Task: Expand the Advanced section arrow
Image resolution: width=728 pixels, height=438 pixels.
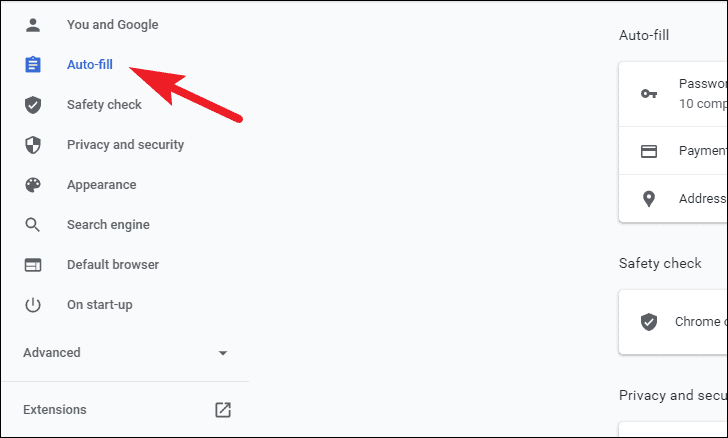Action: coord(223,353)
